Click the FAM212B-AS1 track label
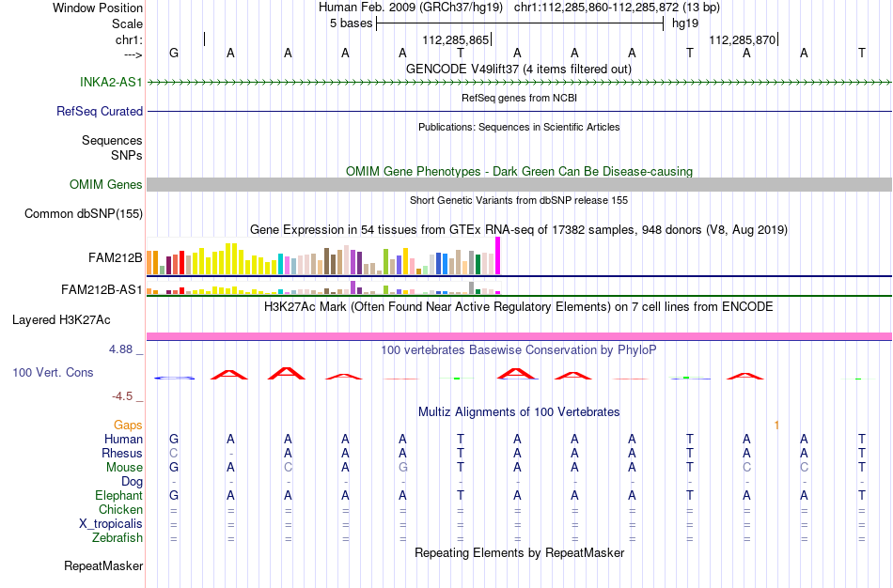This screenshot has width=893, height=588. click(102, 289)
